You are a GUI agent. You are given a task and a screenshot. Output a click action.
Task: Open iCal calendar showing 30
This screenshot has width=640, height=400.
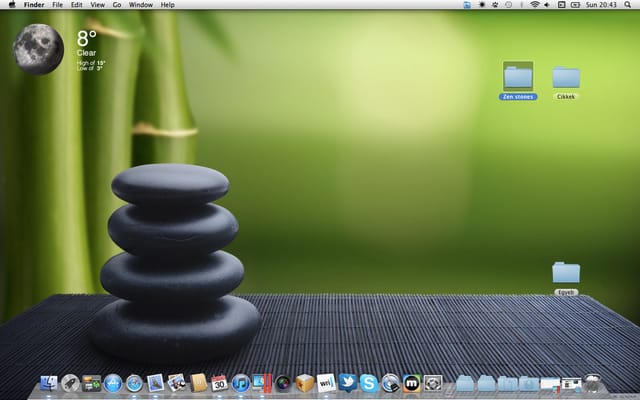pos(220,384)
